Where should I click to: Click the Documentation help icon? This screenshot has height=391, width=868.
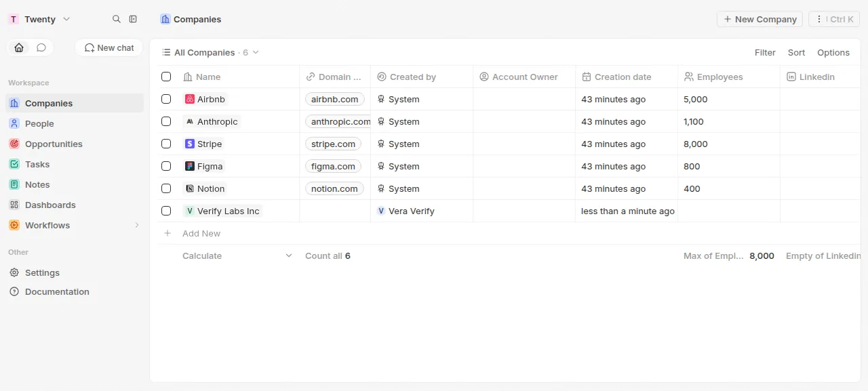coord(14,291)
